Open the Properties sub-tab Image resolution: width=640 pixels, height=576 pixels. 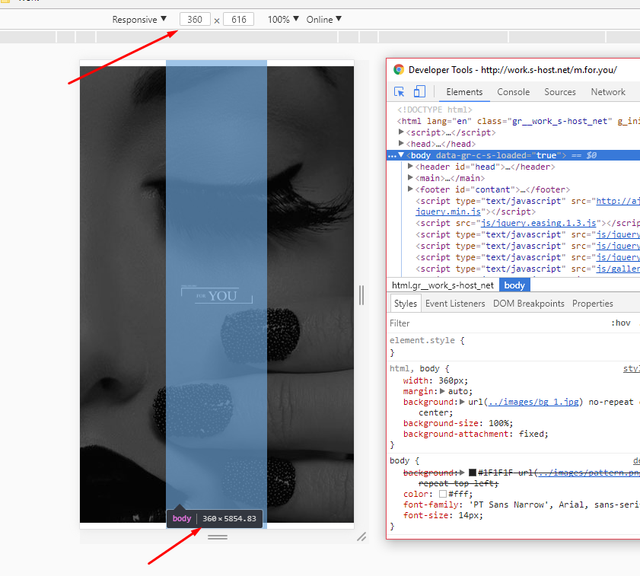click(x=592, y=304)
